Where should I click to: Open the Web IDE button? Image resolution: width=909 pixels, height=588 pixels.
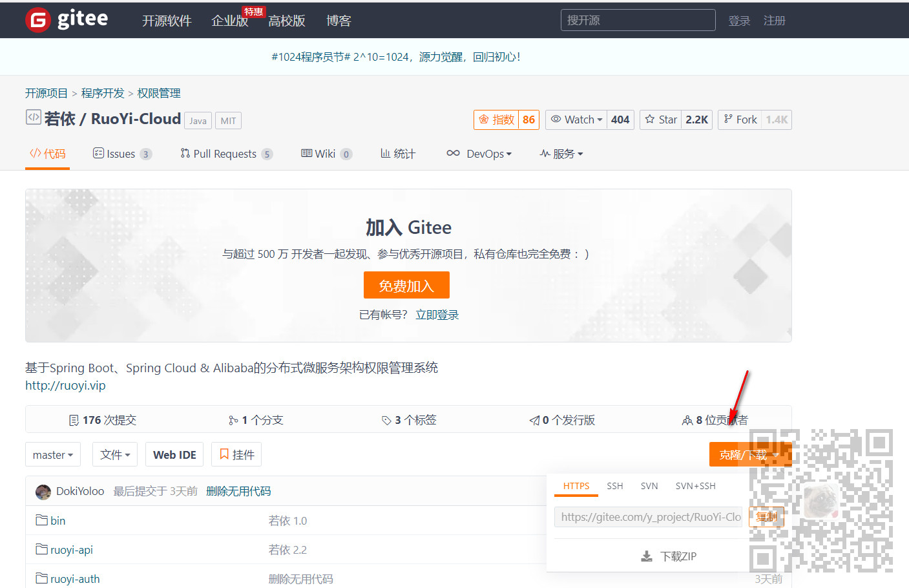pos(174,454)
